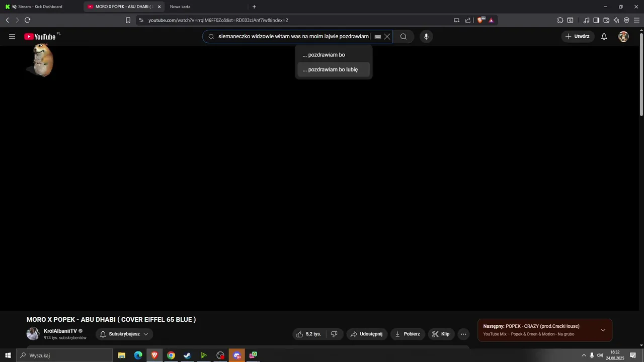The height and width of the screenshot is (362, 644).
Task: Open a new browser tab
Action: click(254, 7)
